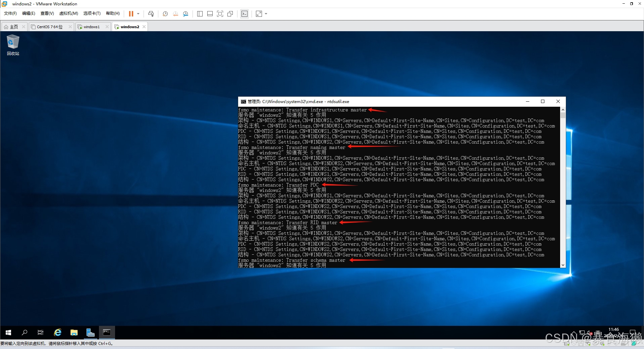Open Server Manager from the taskbar
This screenshot has height=349, width=644.
tap(91, 333)
